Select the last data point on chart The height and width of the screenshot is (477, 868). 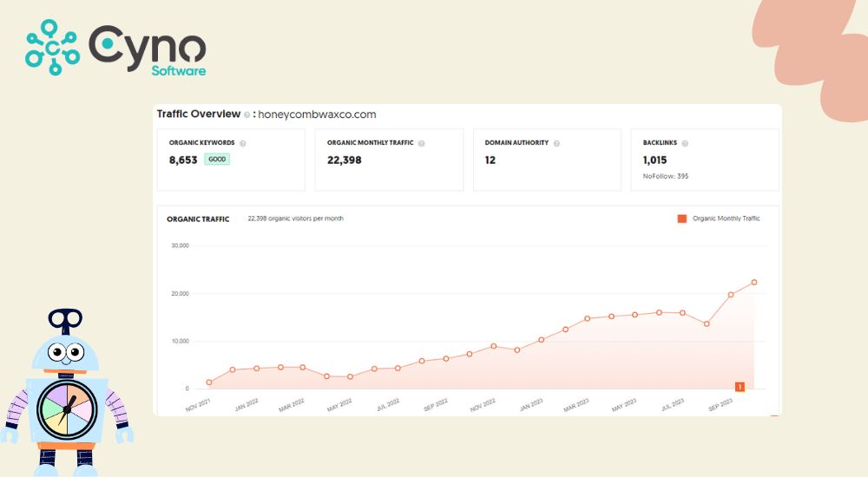(754, 282)
